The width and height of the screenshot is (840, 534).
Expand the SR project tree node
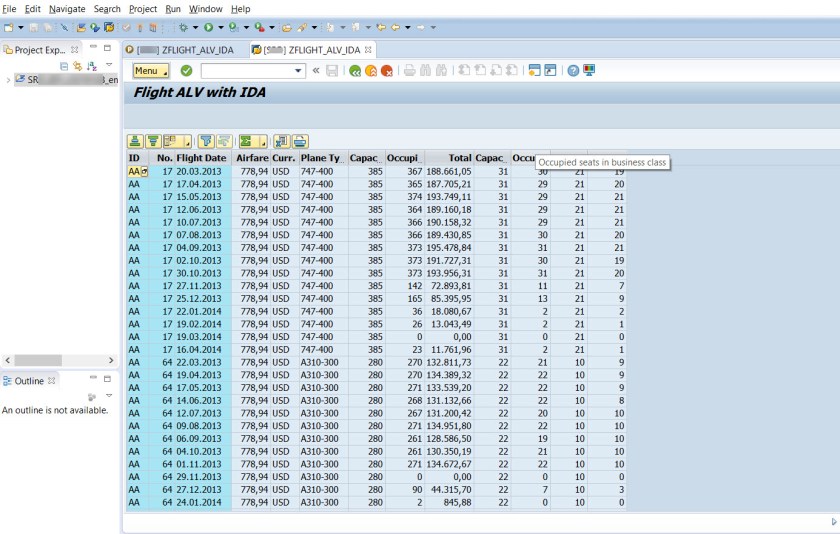click(x=9, y=80)
